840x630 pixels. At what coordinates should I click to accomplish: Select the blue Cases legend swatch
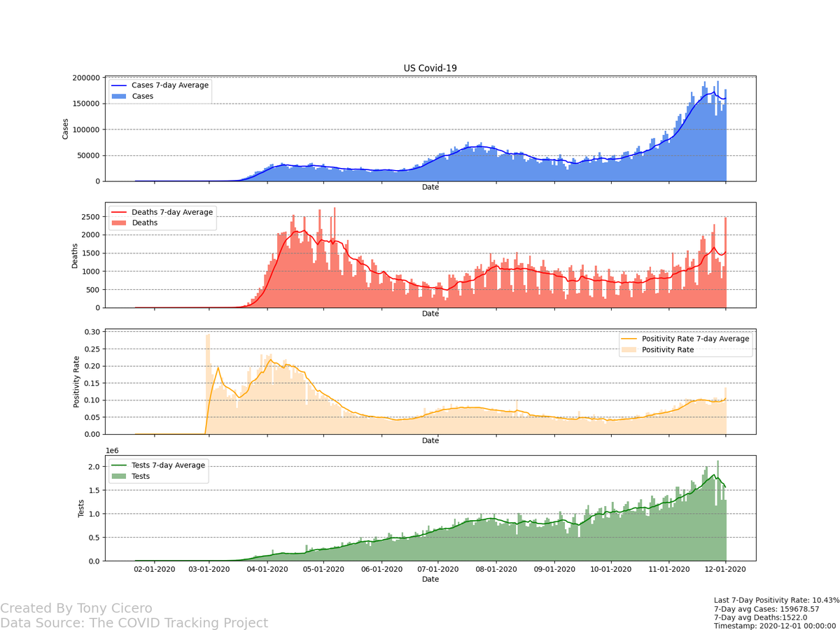119,96
